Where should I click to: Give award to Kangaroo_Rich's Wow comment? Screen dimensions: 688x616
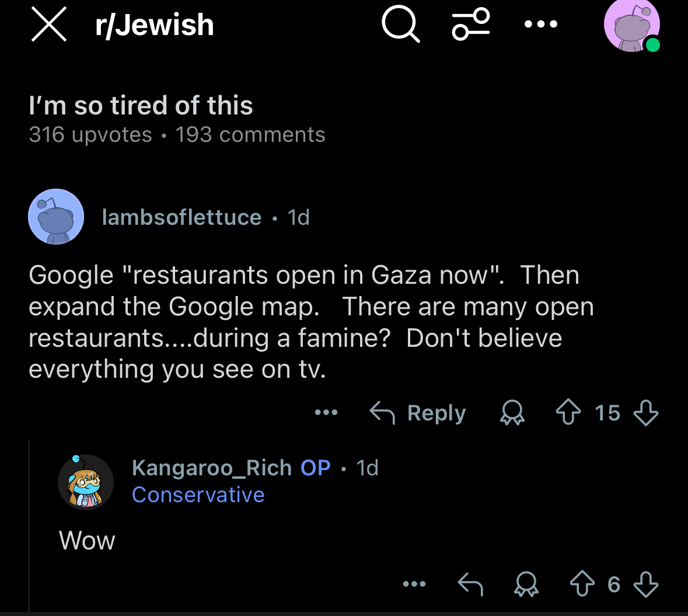point(526,584)
